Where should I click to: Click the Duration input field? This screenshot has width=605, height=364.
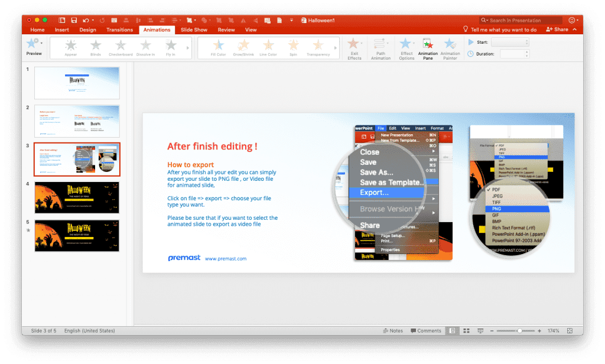512,54
